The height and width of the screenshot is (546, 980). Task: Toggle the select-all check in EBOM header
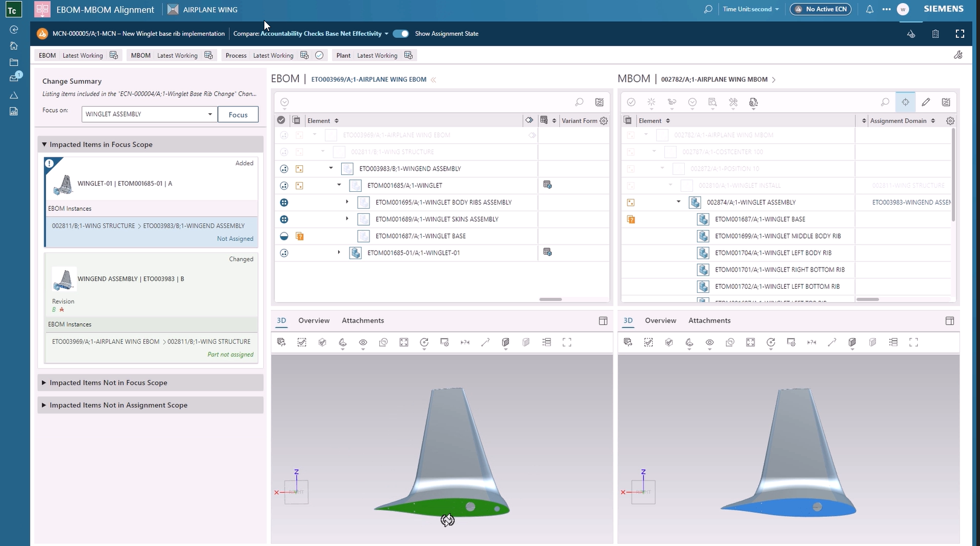pos(281,120)
